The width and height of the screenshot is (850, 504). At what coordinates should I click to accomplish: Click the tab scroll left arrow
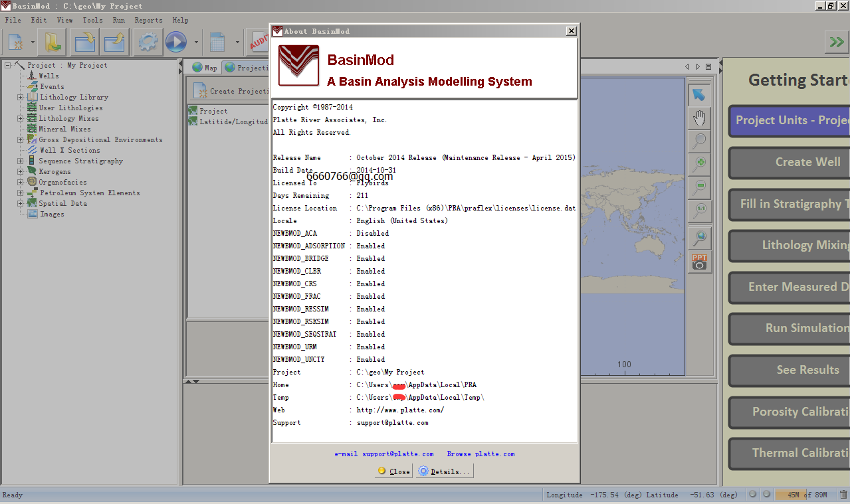point(688,67)
